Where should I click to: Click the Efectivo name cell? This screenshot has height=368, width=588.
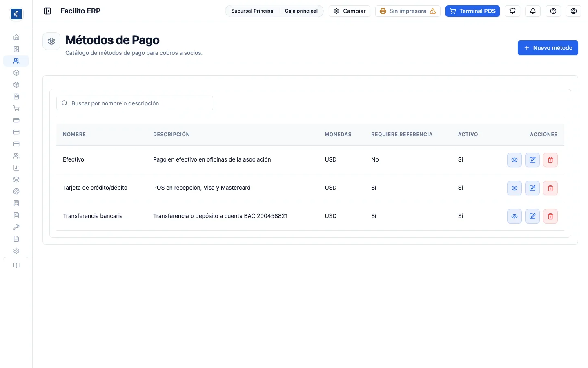[x=73, y=159]
